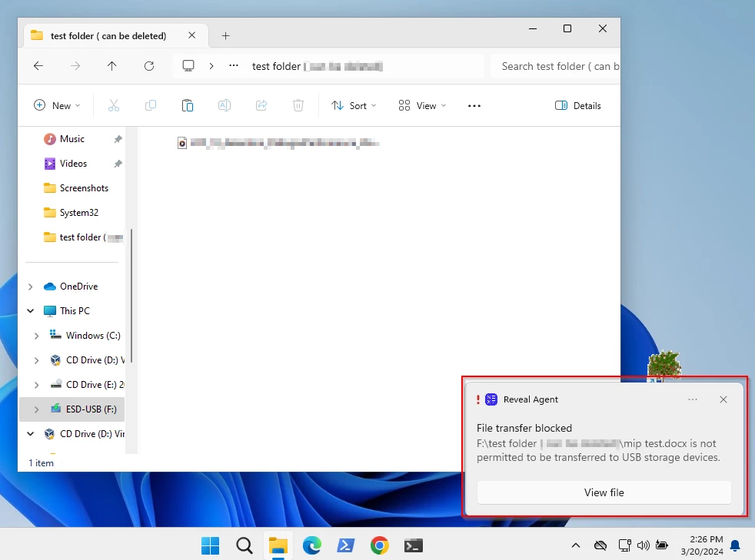Viewport: 755px width, 560px height.
Task: Expand Windows (C:) drive node
Action: pyautogui.click(x=37, y=336)
